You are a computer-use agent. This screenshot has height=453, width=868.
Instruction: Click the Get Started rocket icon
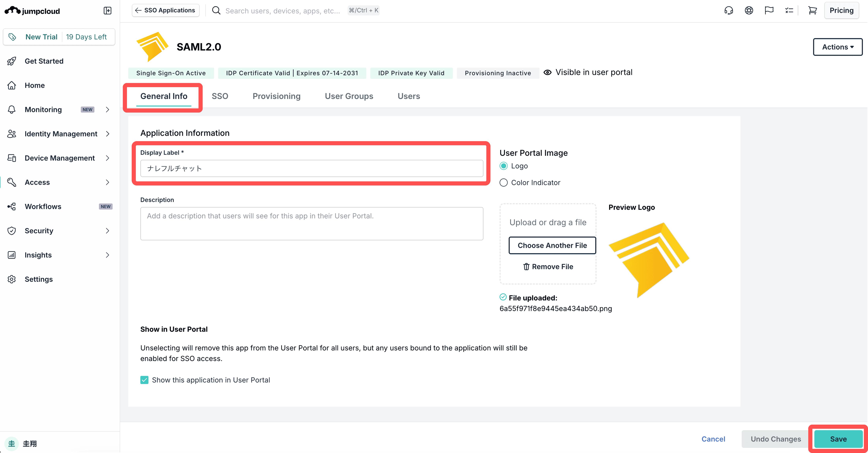point(12,61)
